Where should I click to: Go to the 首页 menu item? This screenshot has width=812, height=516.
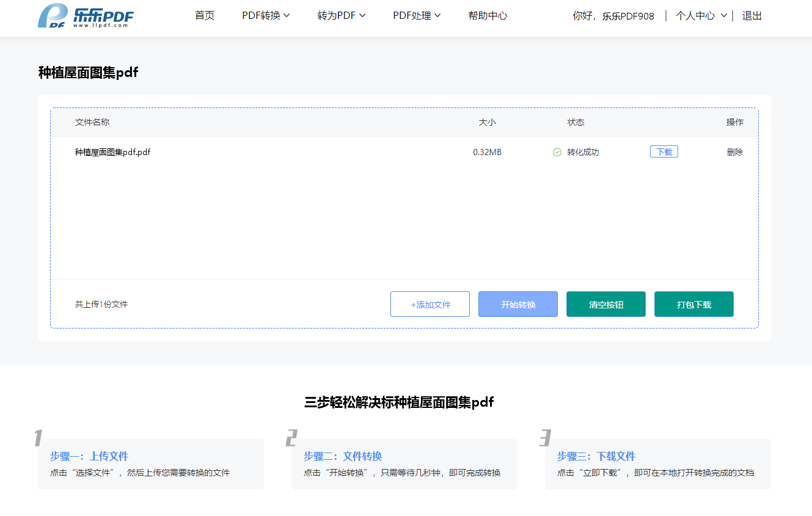point(205,16)
